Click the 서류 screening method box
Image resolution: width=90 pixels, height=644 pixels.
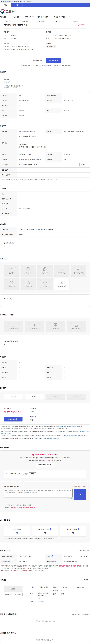click(x=13, y=397)
